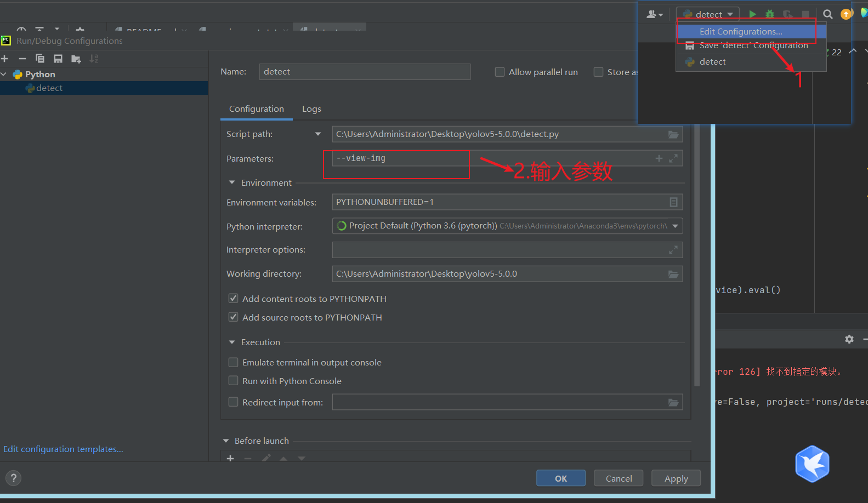Choose Save 'detect' Configuration menu entry
868x503 pixels.
(752, 45)
